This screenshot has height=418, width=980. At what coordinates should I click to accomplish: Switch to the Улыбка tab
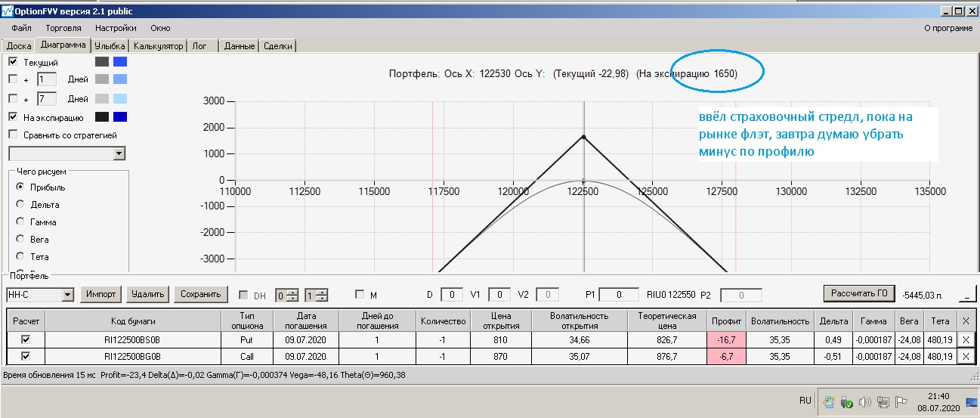coord(110,46)
